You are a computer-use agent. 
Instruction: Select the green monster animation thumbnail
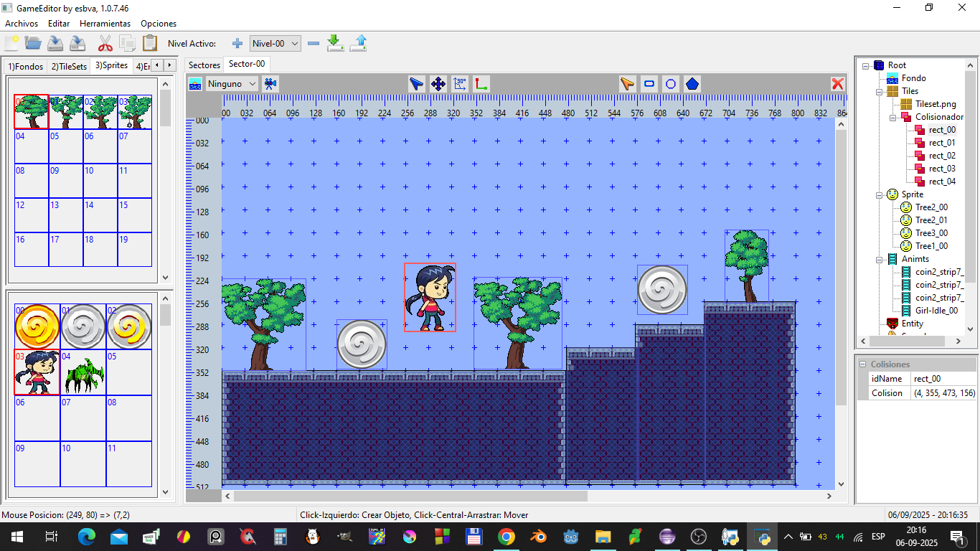click(x=84, y=373)
